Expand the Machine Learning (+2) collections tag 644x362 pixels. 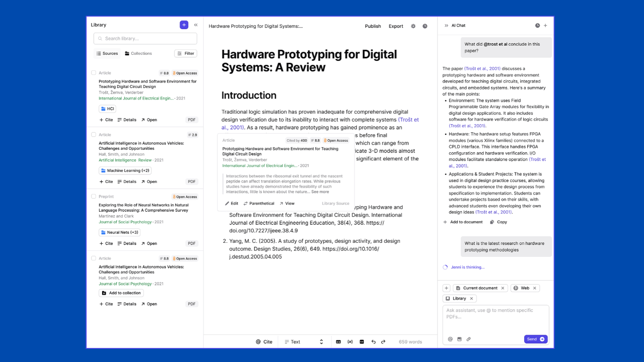pos(125,170)
